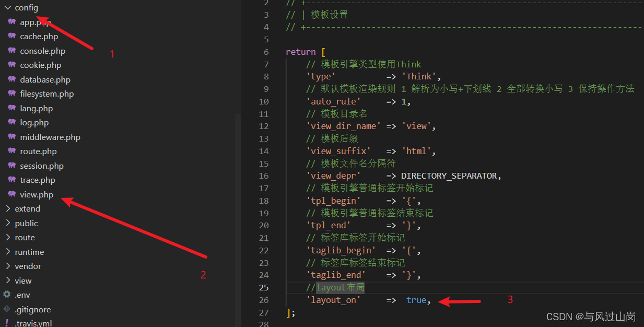Open lang.php file
Viewport: 644px width, 327px height.
[x=37, y=108]
